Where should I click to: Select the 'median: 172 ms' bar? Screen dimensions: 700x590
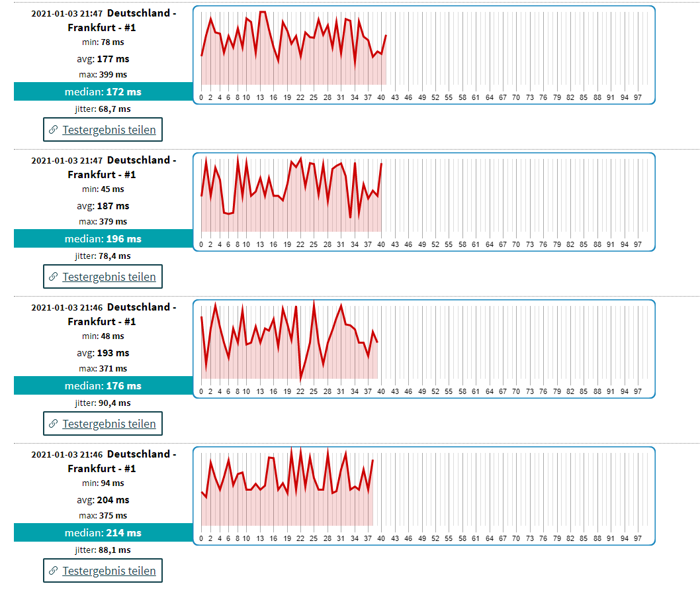coord(103,91)
